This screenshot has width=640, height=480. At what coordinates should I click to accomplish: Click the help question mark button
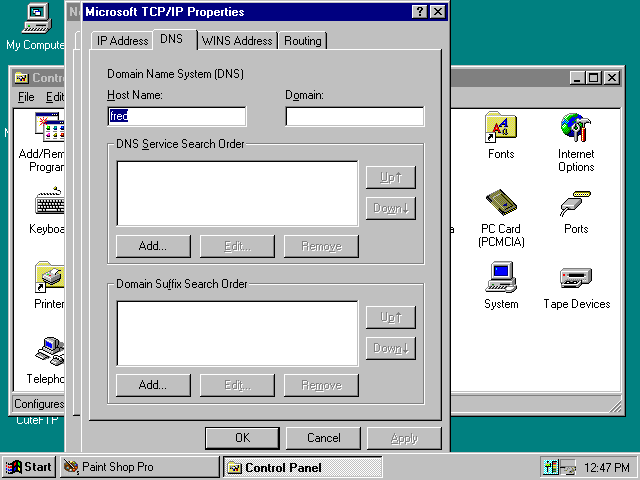pos(420,11)
